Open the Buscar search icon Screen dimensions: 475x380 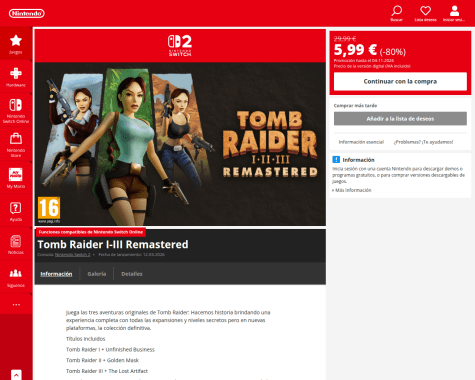[x=396, y=11]
